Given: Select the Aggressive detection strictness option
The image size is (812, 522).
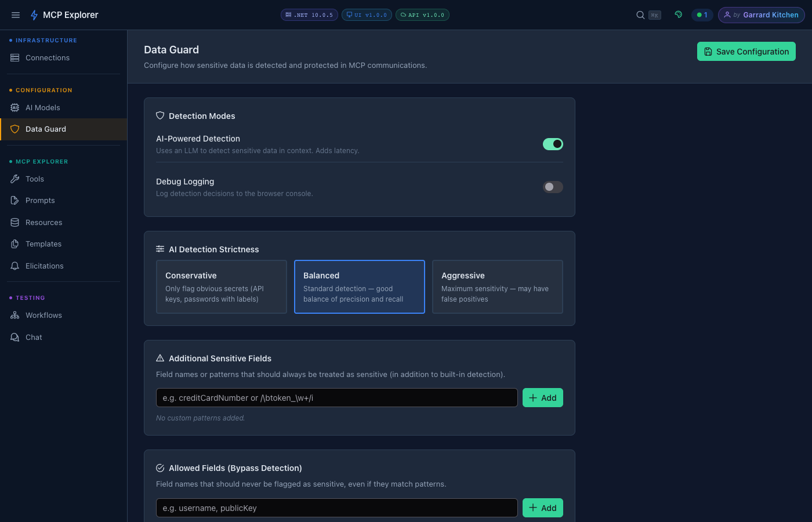Looking at the screenshot, I should click(x=497, y=287).
